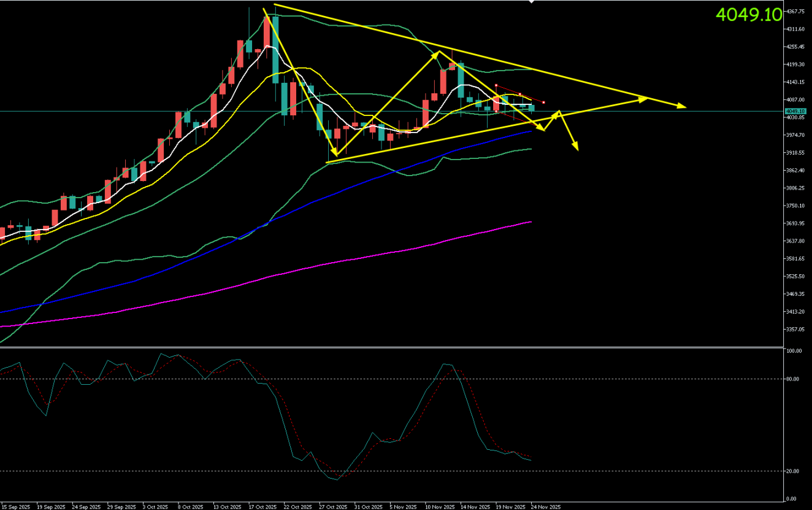This screenshot has width=812, height=510.
Task: Click the chart shift triangle marker at top
Action: (531, 2)
